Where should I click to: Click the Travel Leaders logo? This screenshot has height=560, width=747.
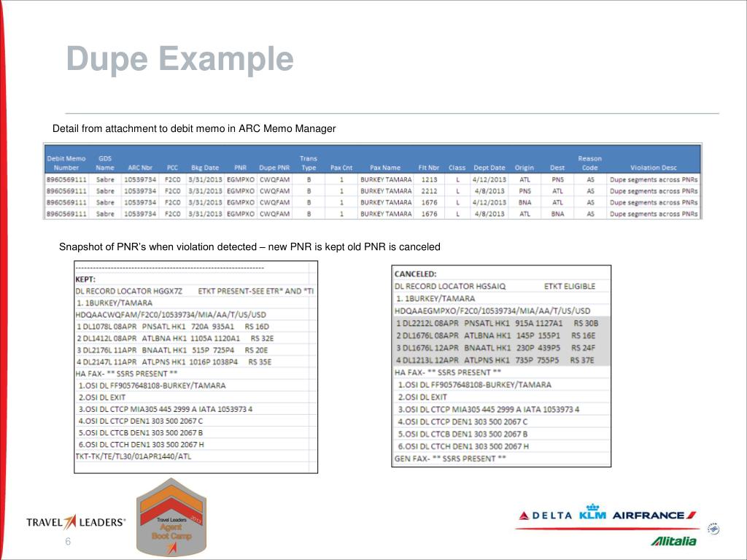pos(76,522)
